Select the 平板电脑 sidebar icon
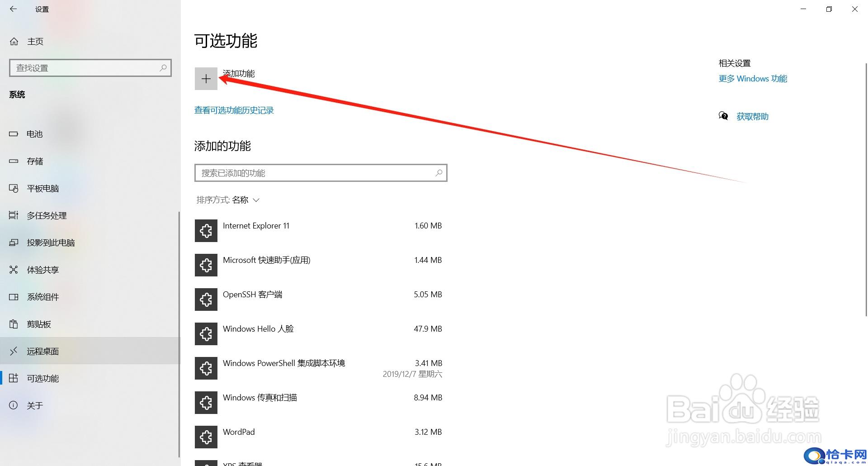The image size is (868, 466). tap(14, 188)
